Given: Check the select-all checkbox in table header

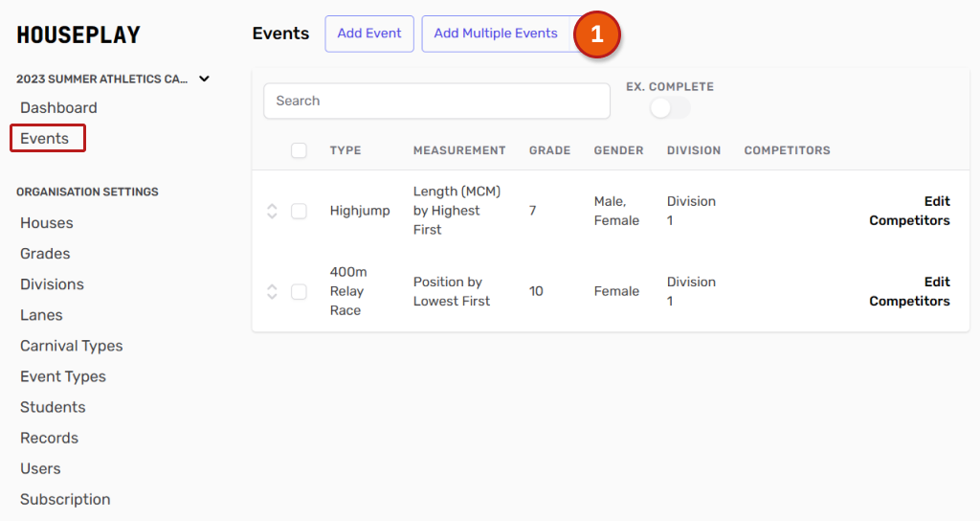Looking at the screenshot, I should [x=299, y=150].
